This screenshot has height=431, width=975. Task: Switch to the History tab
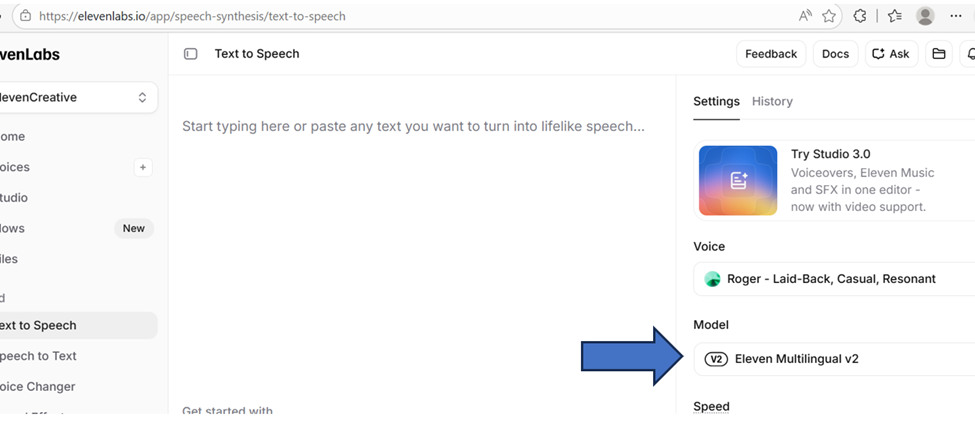click(x=772, y=102)
